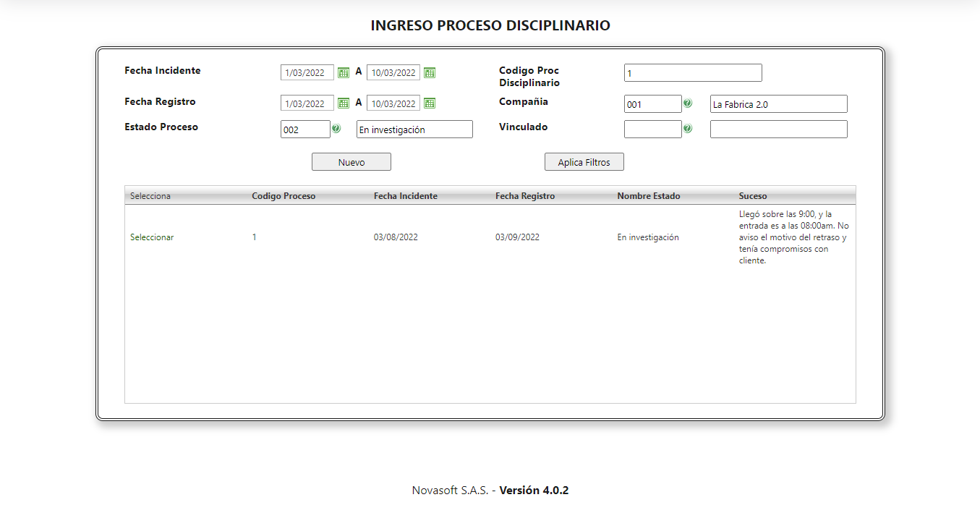
Task: Click the Nombre Estado column header
Action: tap(647, 195)
